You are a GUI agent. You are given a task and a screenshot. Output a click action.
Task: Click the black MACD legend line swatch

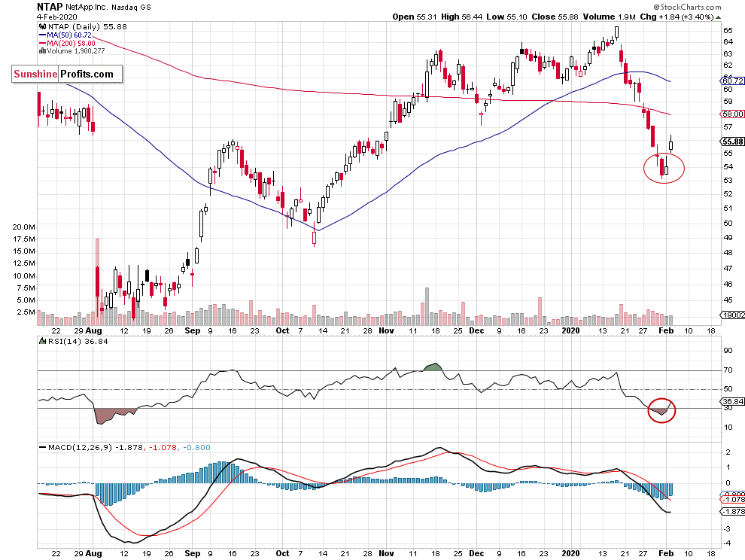(x=42, y=447)
